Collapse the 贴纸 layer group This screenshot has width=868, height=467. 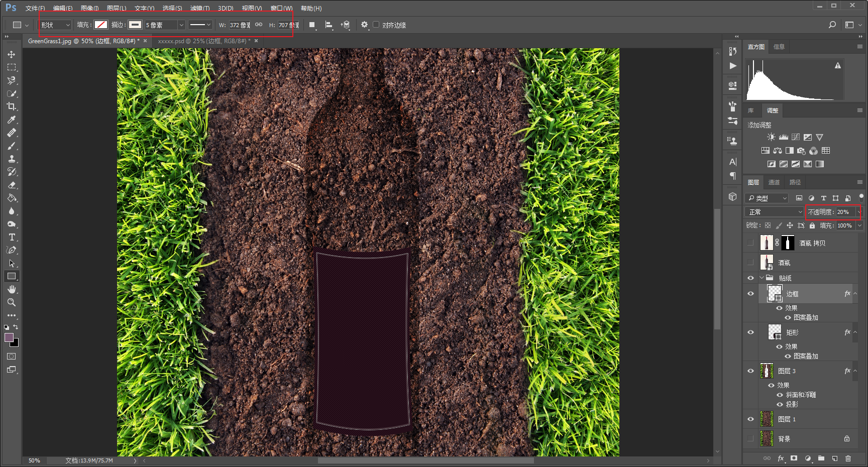point(762,278)
